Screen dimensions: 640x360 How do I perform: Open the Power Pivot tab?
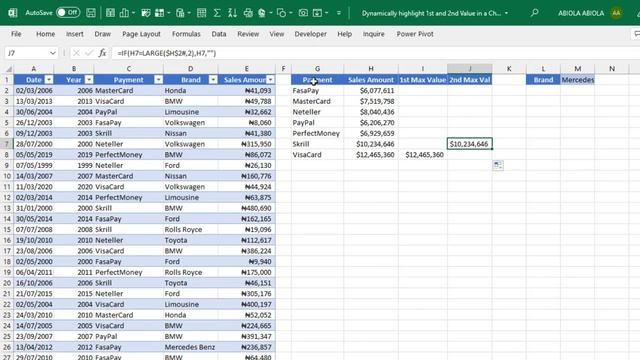pyautogui.click(x=415, y=34)
